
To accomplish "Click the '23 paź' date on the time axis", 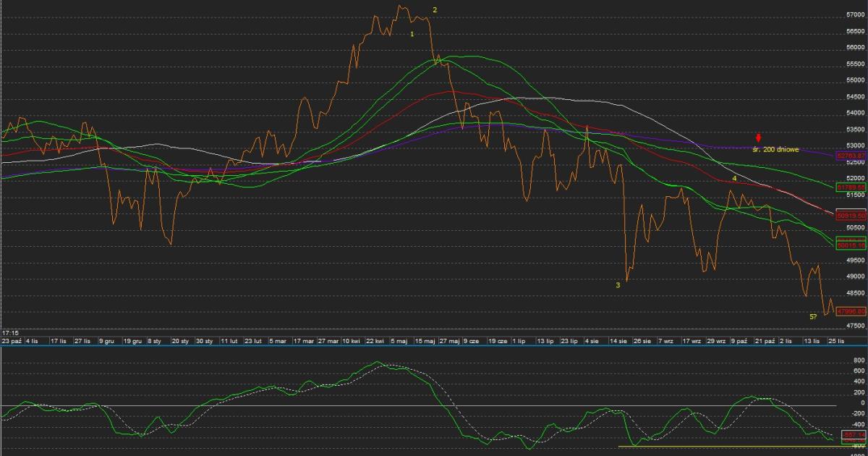I will [12, 340].
